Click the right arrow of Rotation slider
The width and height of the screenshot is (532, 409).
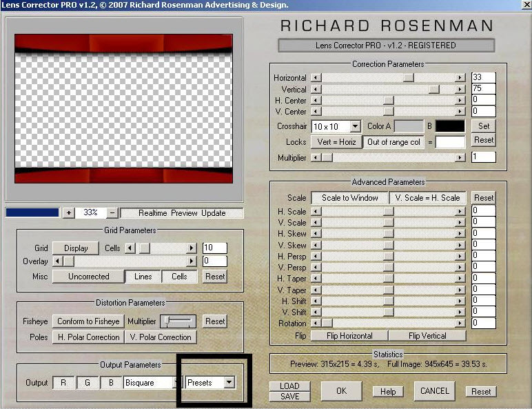(x=460, y=323)
